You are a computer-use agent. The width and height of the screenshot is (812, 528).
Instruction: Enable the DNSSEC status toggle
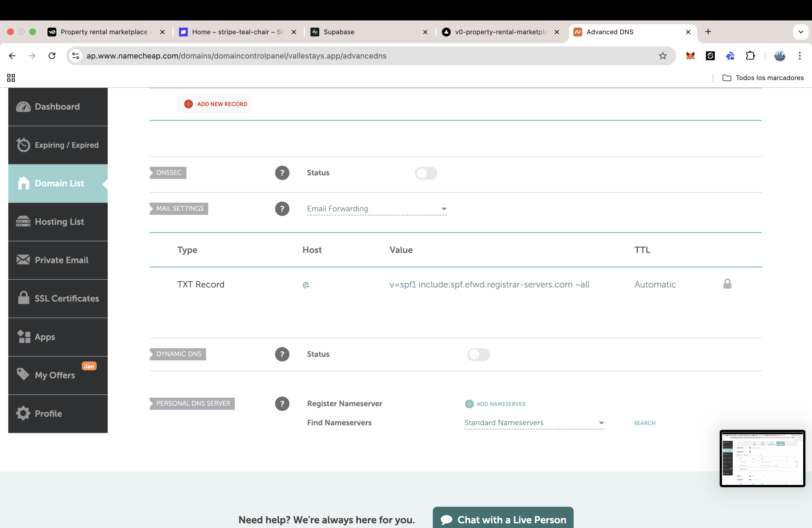click(426, 173)
